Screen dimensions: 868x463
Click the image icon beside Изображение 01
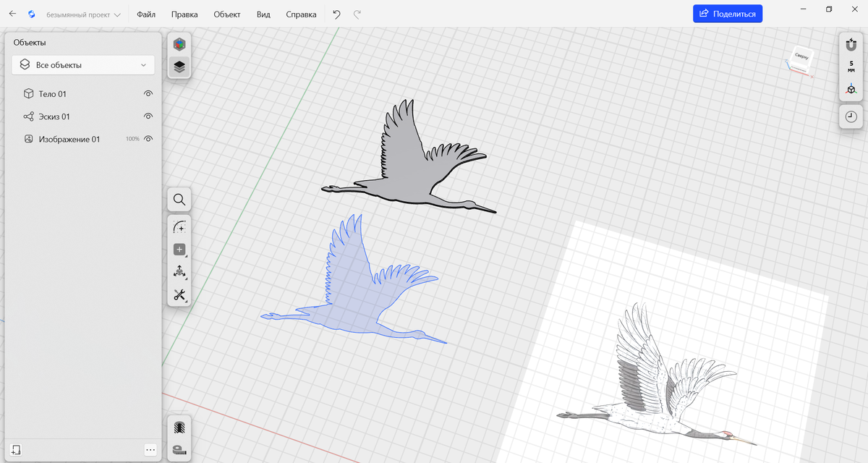click(x=28, y=139)
